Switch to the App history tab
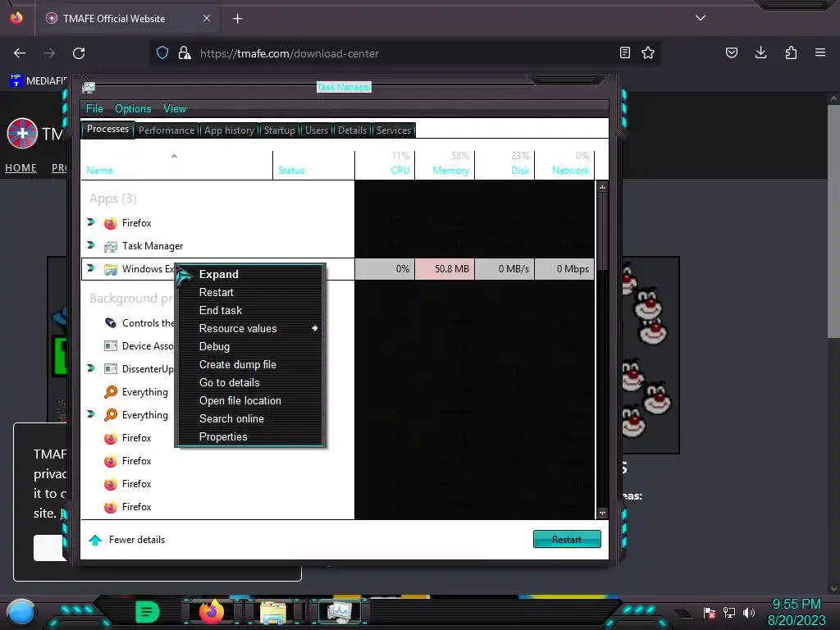 point(229,130)
